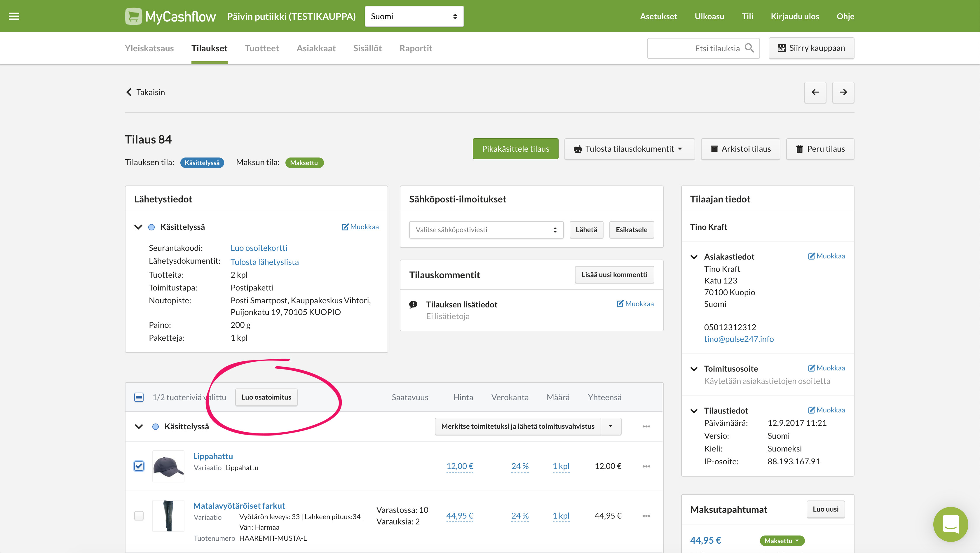980x553 pixels.
Task: Expand the Tulosta tilausdokumentit dropdown
Action: click(x=629, y=149)
